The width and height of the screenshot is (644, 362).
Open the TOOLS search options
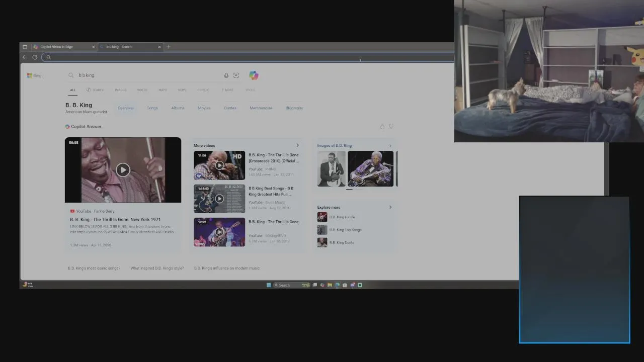(250, 90)
